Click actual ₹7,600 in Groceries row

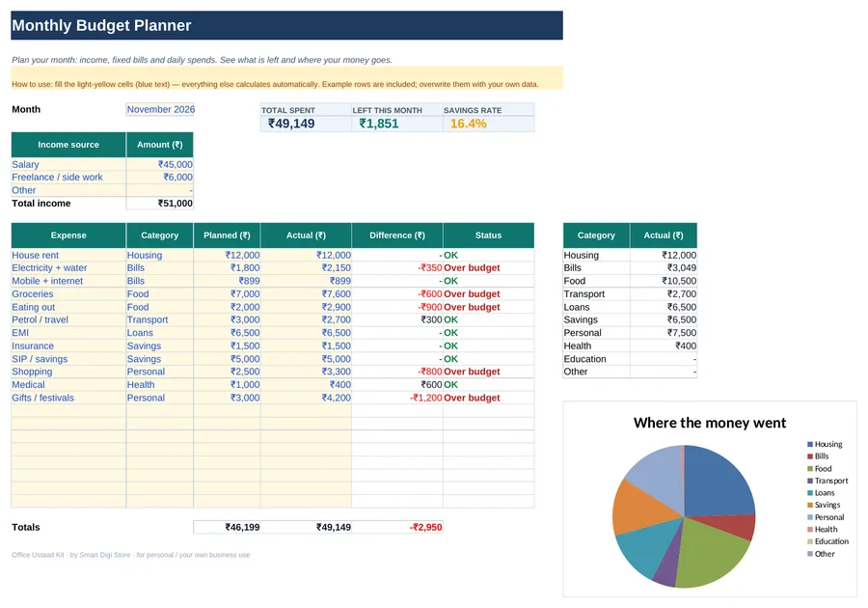(306, 294)
